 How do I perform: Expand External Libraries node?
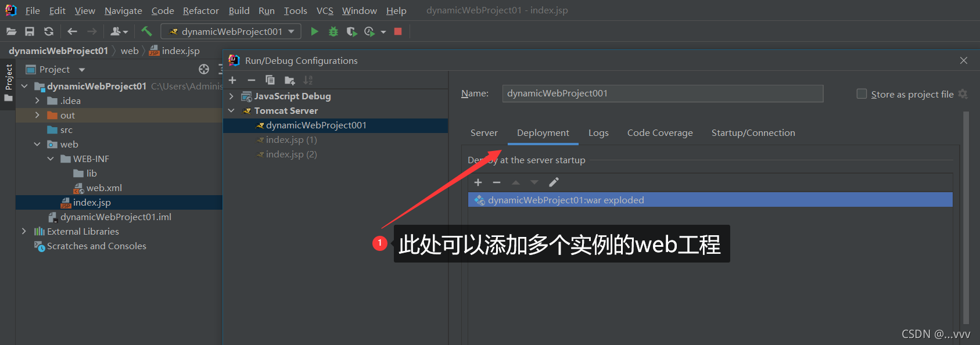tap(24, 231)
